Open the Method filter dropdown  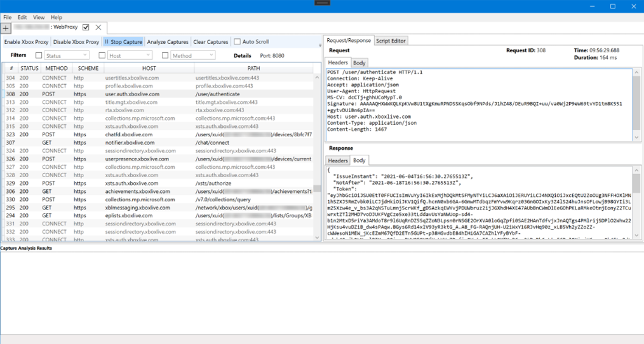click(x=193, y=55)
